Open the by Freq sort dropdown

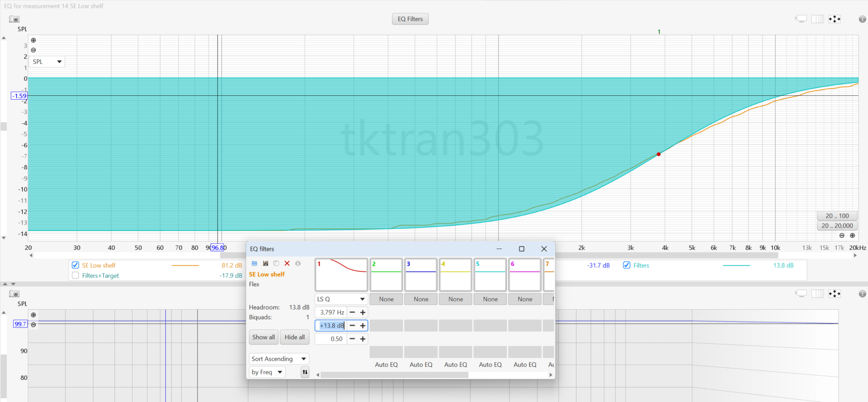267,372
